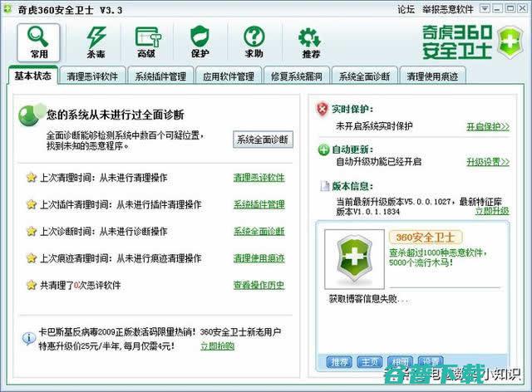Screen dimensions: 532x392
Task: Switch to the 系统全面诊断 tab
Action: click(x=364, y=76)
